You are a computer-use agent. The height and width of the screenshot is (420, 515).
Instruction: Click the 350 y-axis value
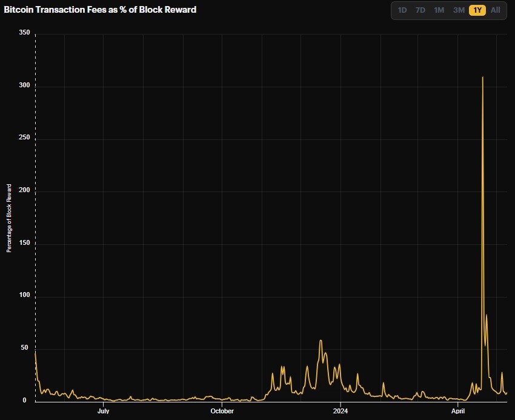click(24, 32)
